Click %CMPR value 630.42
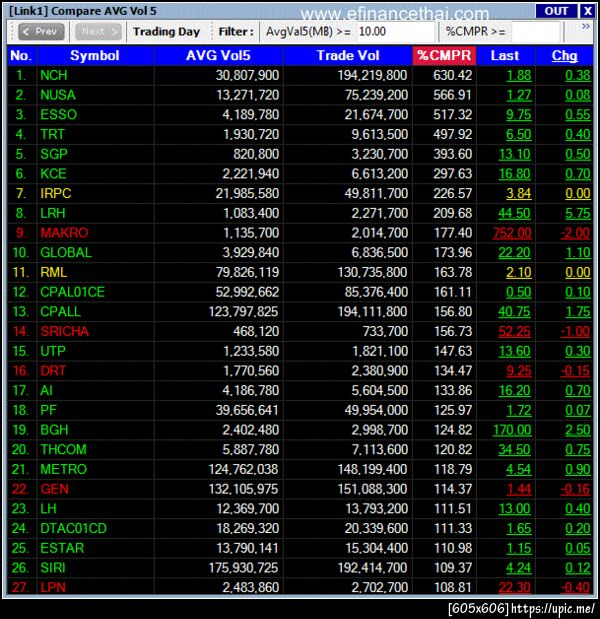Image resolution: width=600 pixels, height=619 pixels. [x=453, y=75]
